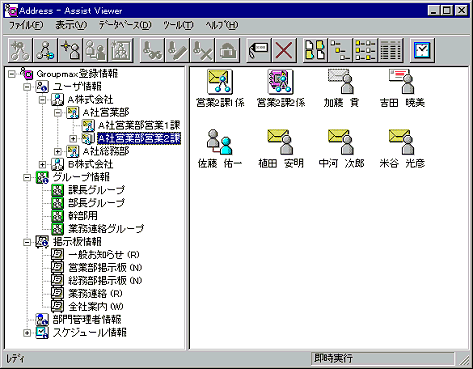Click the add organization toolbar icon with star
473x369 pixels.
tap(20, 50)
